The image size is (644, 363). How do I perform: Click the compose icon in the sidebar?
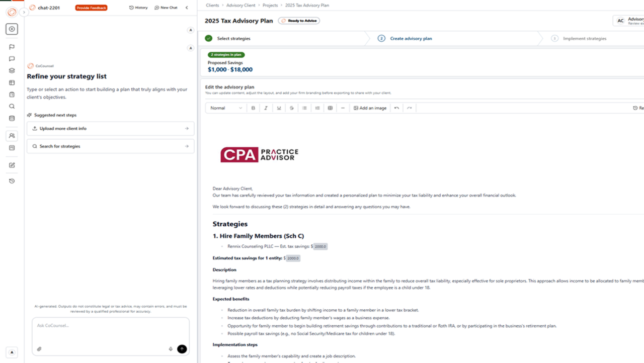click(x=12, y=165)
